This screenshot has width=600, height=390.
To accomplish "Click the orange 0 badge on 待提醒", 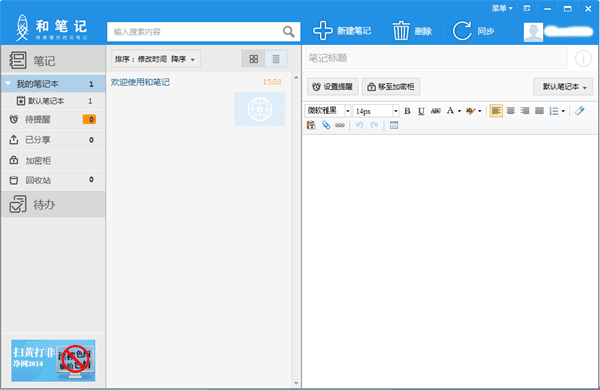I will 89,119.
